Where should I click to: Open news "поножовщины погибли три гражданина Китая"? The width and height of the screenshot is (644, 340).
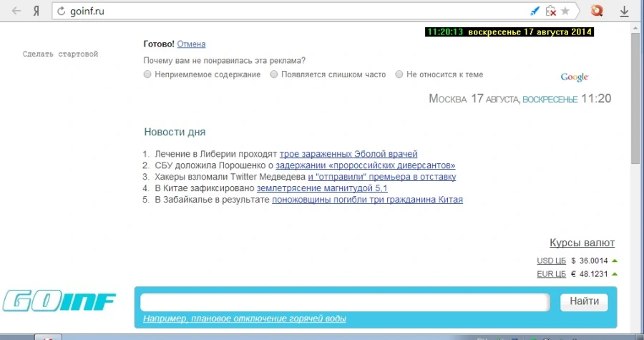coord(367,200)
